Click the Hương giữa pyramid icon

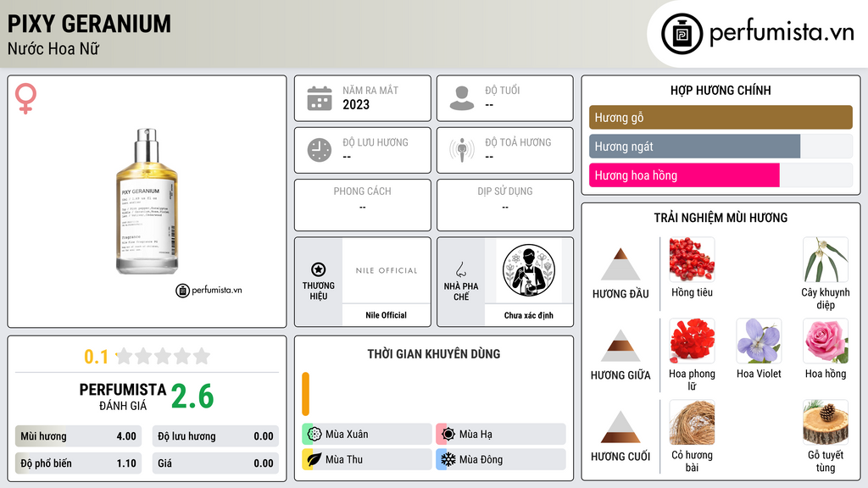620,346
